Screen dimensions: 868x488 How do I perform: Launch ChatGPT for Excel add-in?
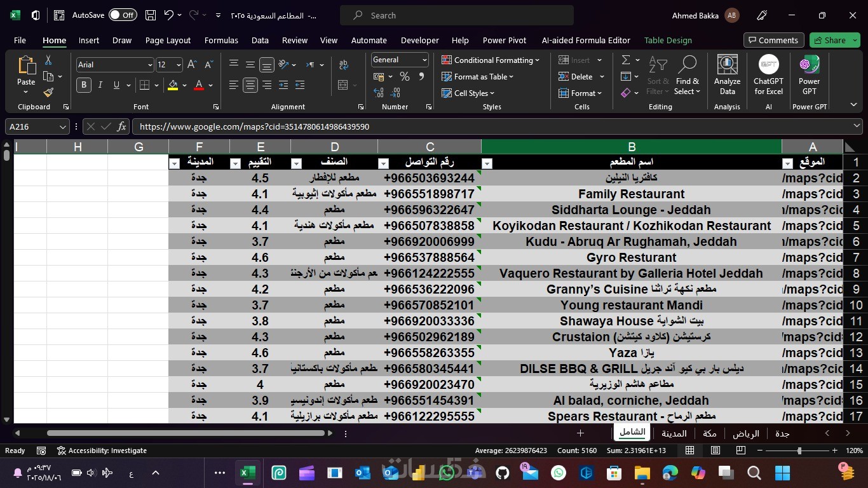pyautogui.click(x=768, y=75)
